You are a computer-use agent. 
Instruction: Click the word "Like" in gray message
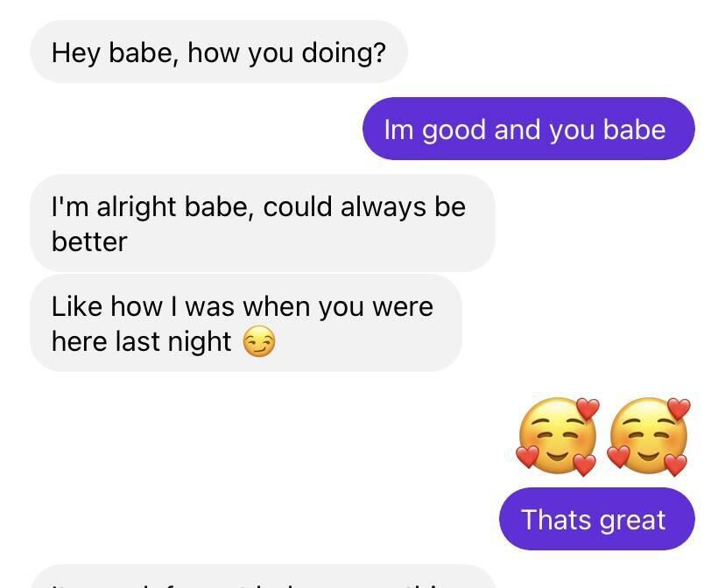[77, 306]
